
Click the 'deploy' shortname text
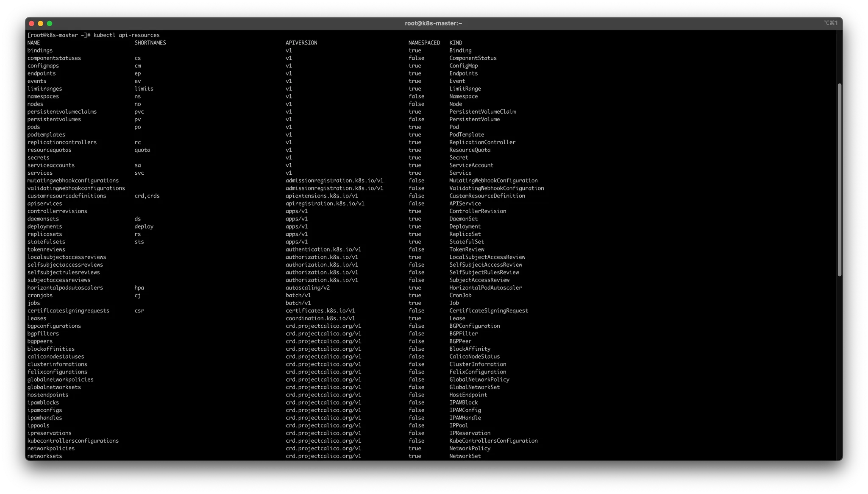click(x=144, y=226)
